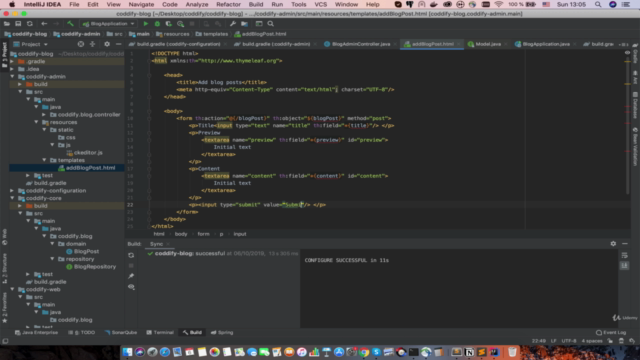Click the Open folder toolbar icon
The width and height of the screenshot is (640, 360).
7,24
